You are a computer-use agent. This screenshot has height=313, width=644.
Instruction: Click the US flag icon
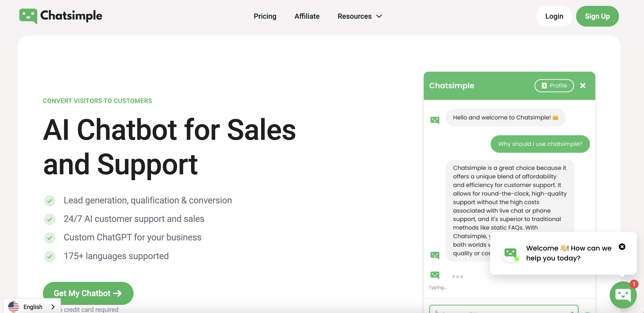14,307
